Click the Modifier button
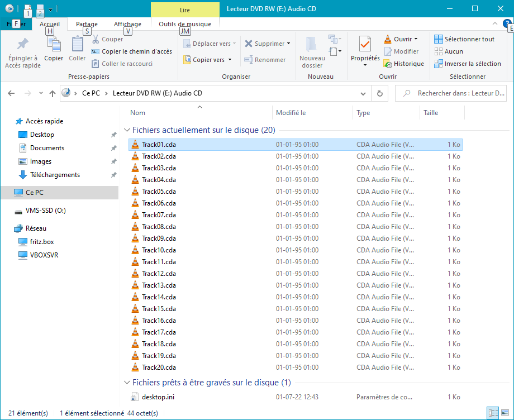 pyautogui.click(x=402, y=51)
